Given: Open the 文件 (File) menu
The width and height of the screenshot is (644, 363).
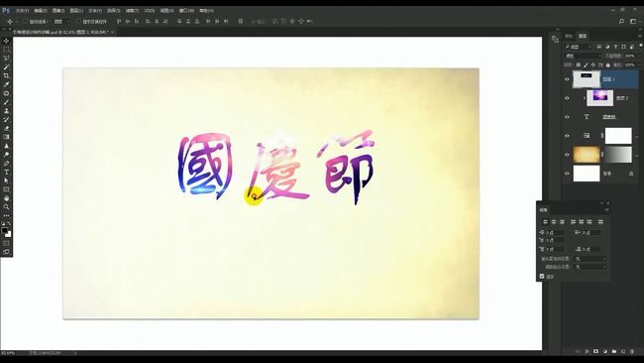Looking at the screenshot, I should (x=22, y=11).
